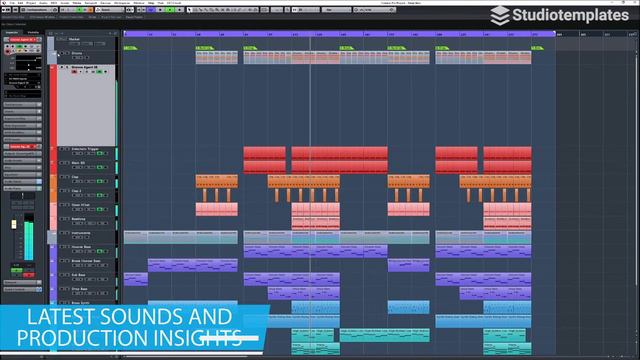
Task: Toggle the purple Cycle loop button
Action: (x=151, y=10)
